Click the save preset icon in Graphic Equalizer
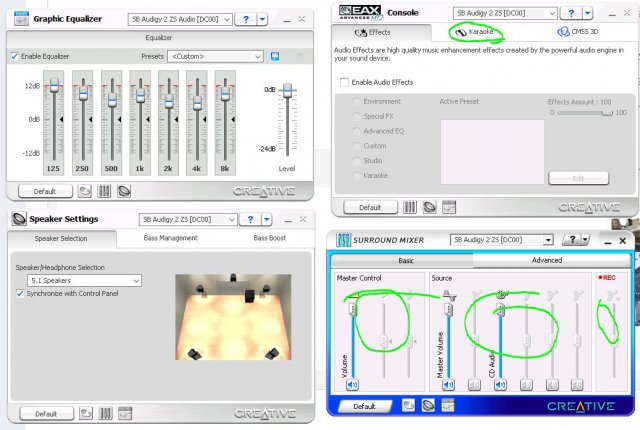Viewport: 640px width, 430px height. pyautogui.click(x=275, y=57)
